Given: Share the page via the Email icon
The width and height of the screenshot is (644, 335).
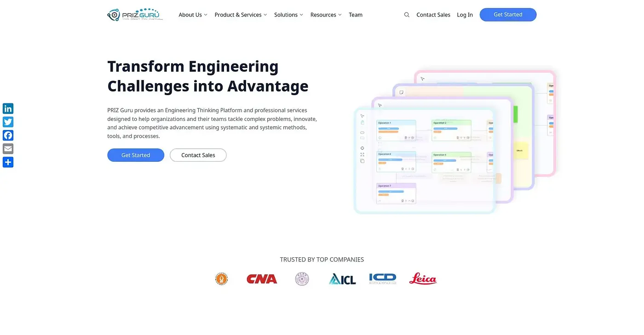Looking at the screenshot, I should (x=8, y=148).
